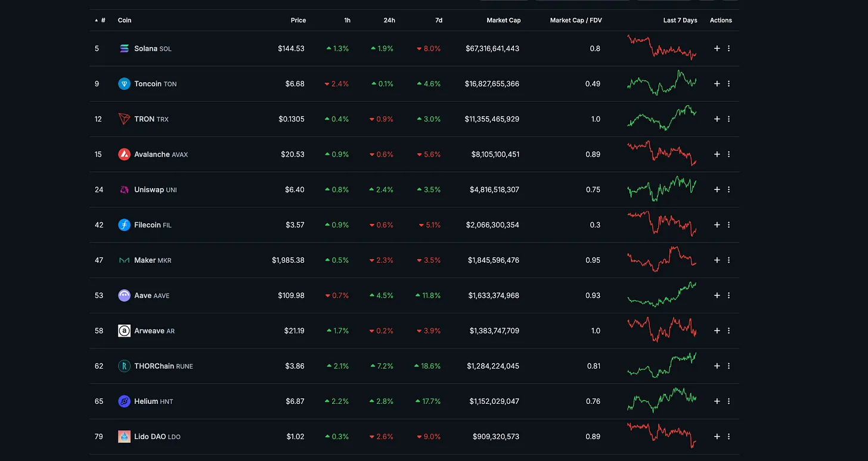This screenshot has height=461, width=868.
Task: Click Aave's 24h change 4.5%
Action: point(382,295)
